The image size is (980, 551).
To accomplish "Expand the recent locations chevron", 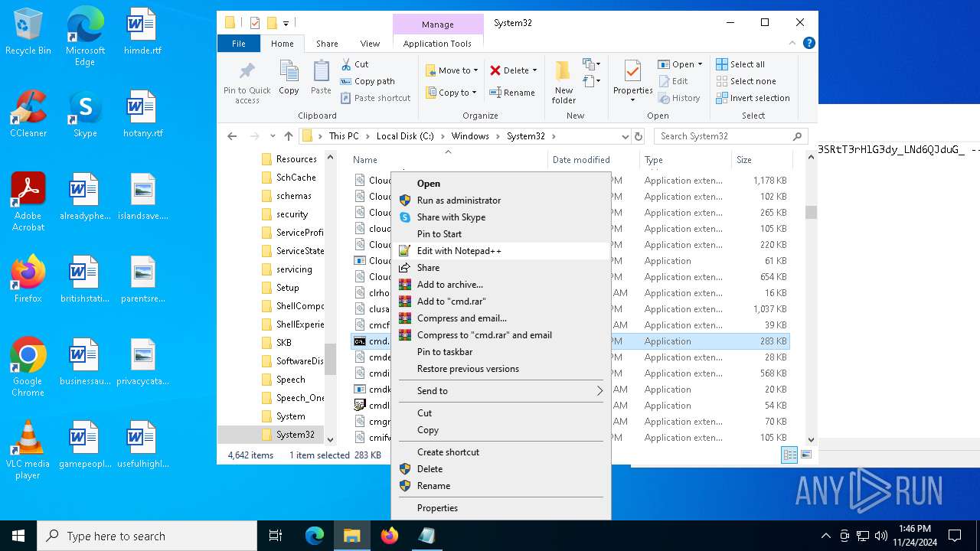I will 273,136.
